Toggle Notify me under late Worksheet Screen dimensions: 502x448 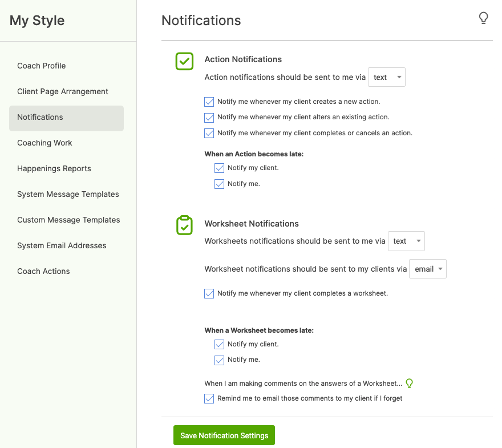(220, 360)
